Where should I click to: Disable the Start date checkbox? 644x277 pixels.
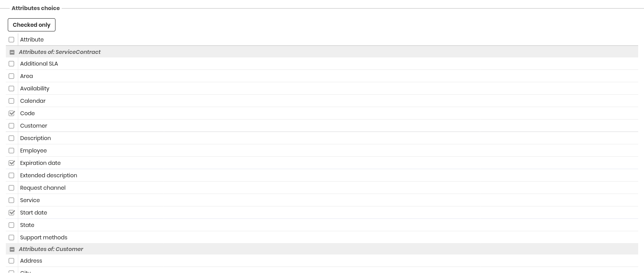coord(12,213)
